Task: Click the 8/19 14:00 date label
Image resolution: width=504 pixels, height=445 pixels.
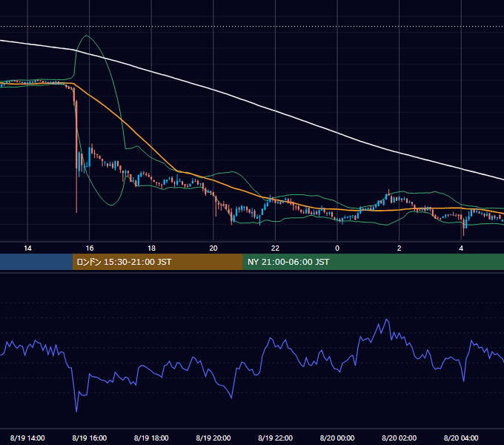Action: (x=27, y=438)
